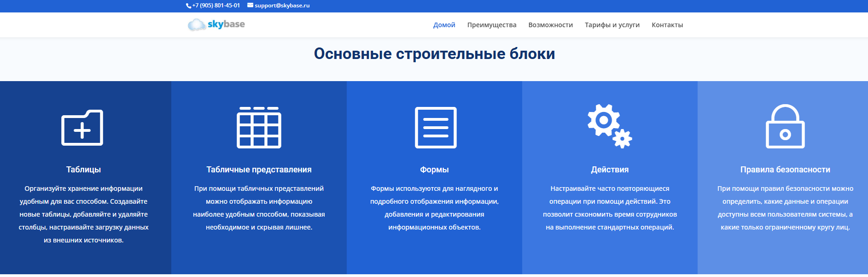The width and height of the screenshot is (868, 277).
Task: Click the table grid views icon
Action: coord(259,128)
